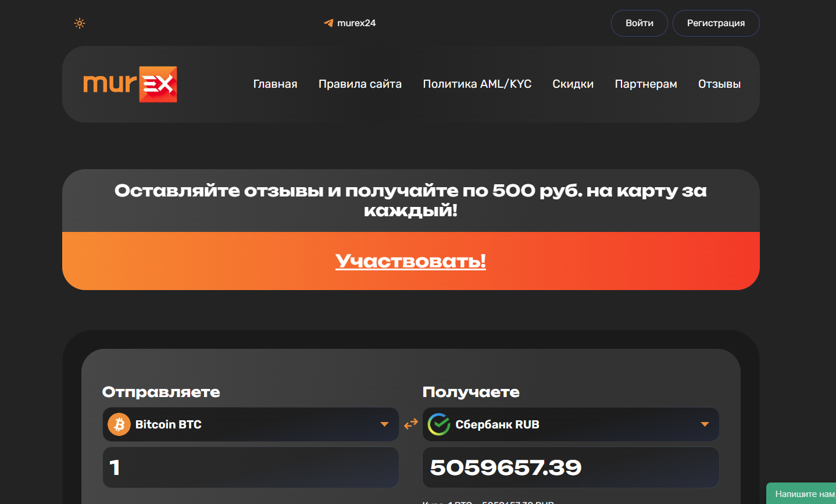Click the orange Bitcoin coin icon
Image resolution: width=836 pixels, height=504 pixels.
point(119,424)
